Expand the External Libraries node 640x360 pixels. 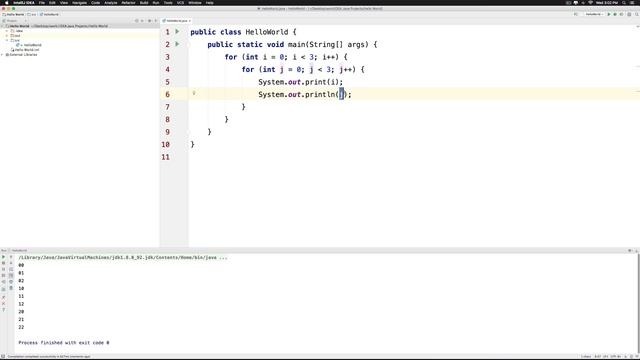(x=2, y=54)
